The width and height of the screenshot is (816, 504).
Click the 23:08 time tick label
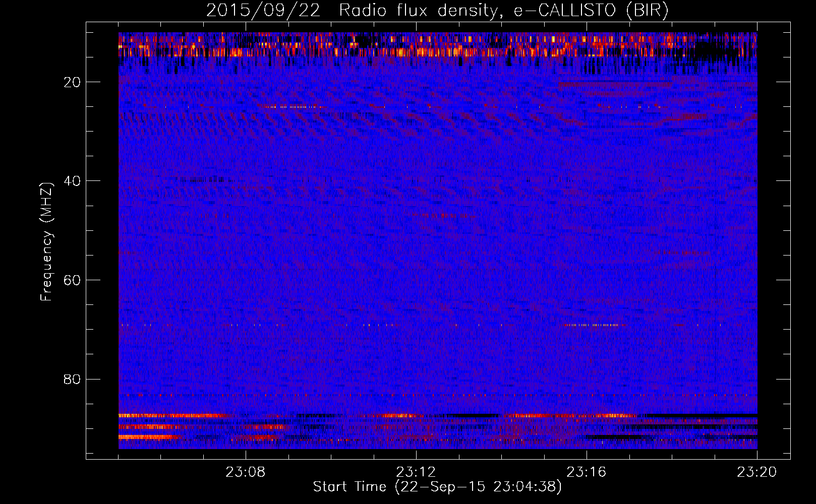click(246, 472)
